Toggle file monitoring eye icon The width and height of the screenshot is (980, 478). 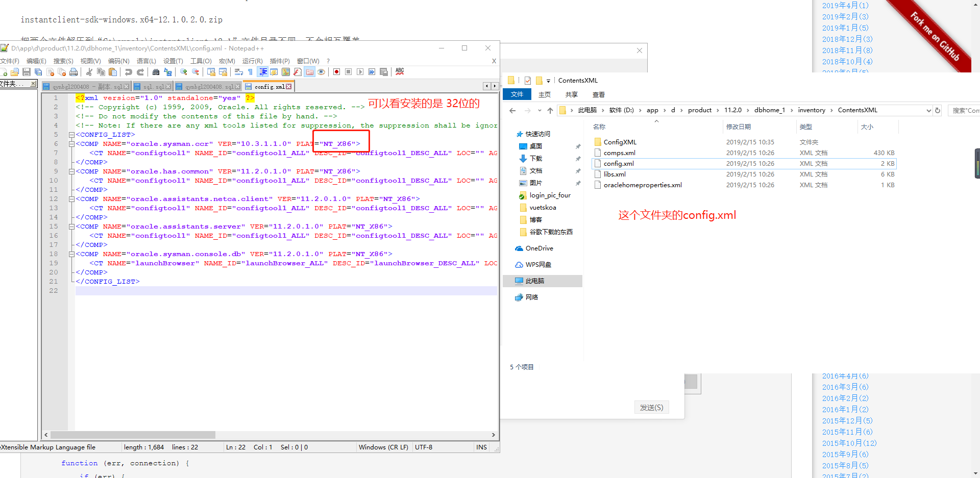pos(321,72)
